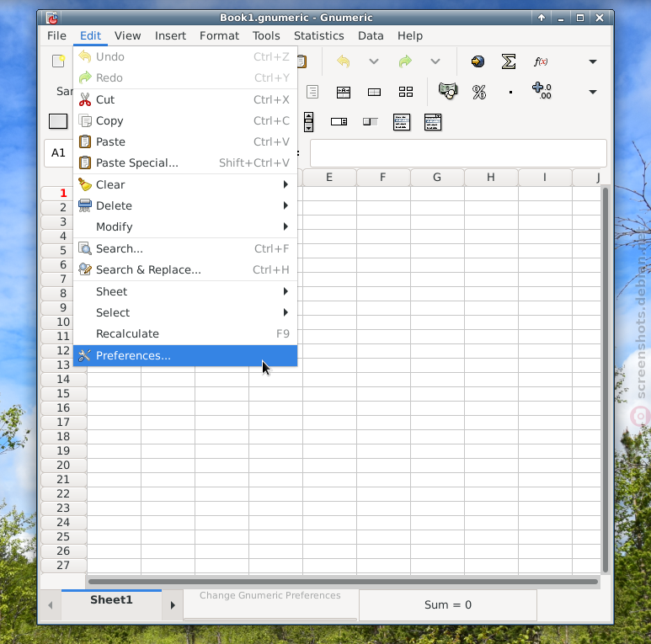The width and height of the screenshot is (651, 644).
Task: Click the thousands separator dot icon
Action: (510, 92)
